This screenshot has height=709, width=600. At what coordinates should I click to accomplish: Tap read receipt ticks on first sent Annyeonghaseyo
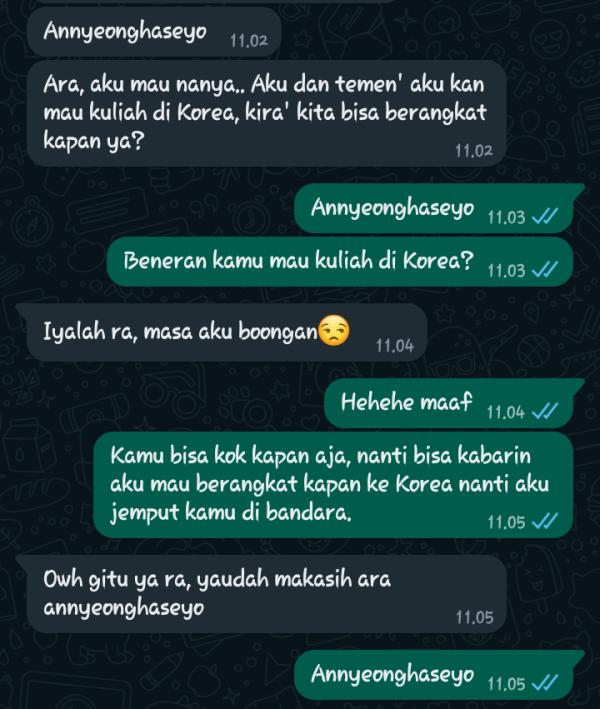coord(545,217)
